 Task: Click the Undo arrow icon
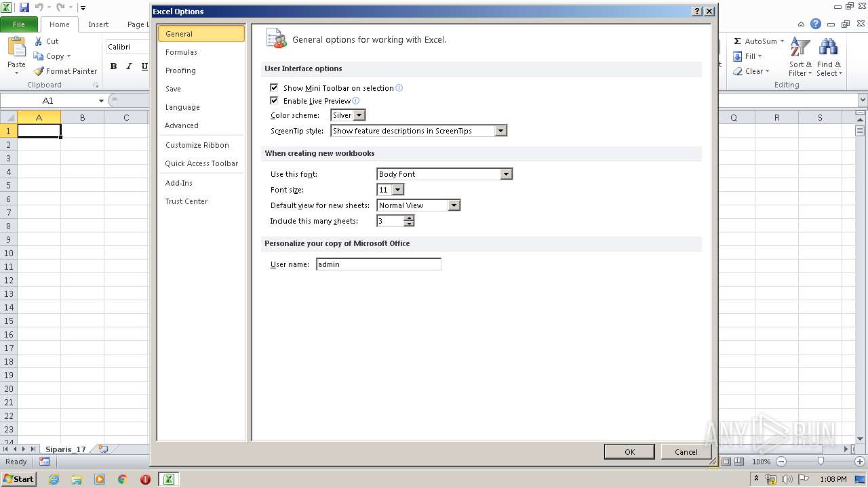coord(39,7)
